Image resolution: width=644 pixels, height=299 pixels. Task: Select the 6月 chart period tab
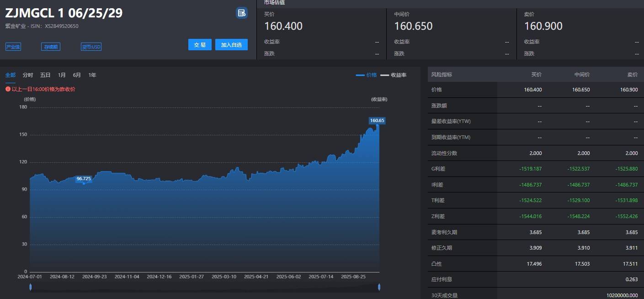point(76,75)
